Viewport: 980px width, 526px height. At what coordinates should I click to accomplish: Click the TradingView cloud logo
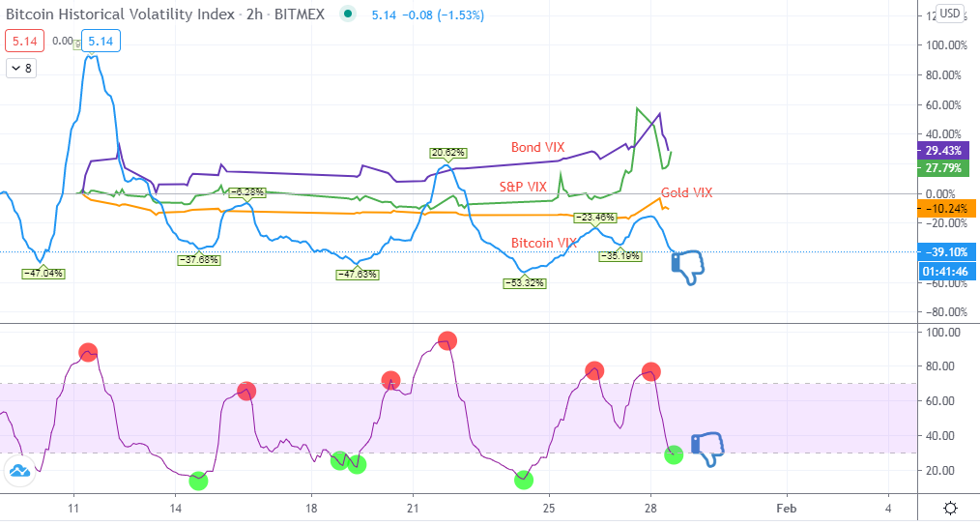tap(19, 471)
